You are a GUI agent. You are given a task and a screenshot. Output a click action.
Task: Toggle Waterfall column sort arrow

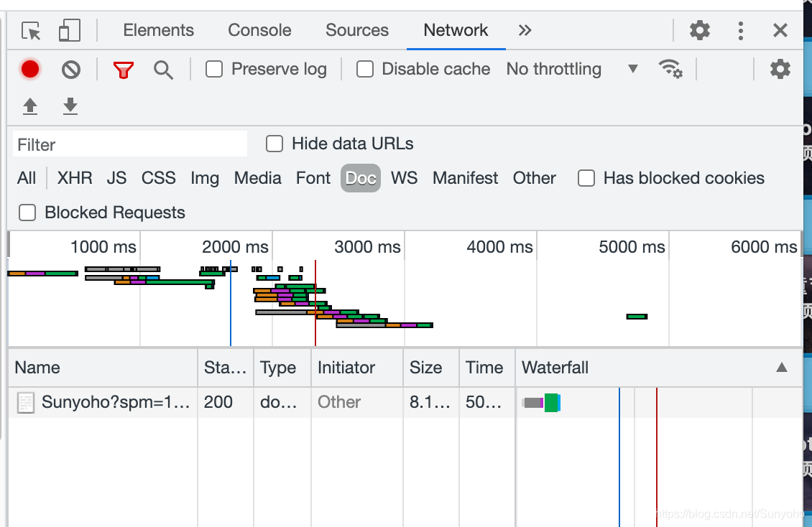coord(781,368)
